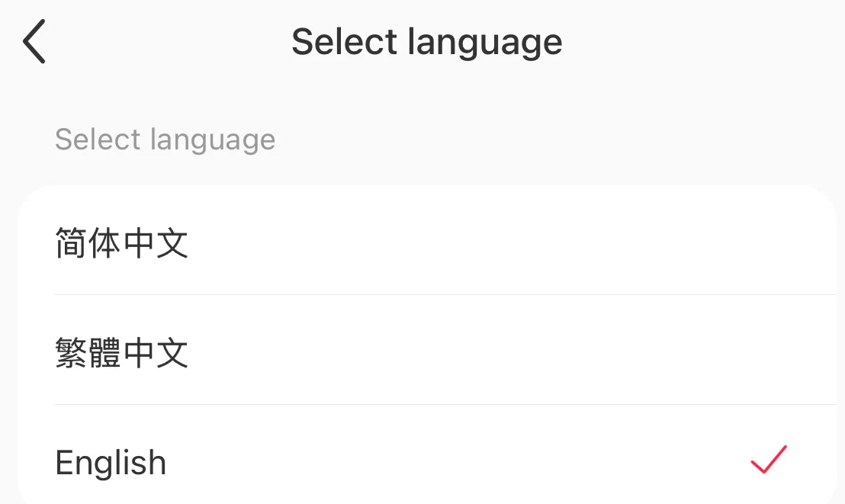Switch language to Traditional Chinese 繁體中文
The width and height of the screenshot is (845, 504).
click(122, 353)
